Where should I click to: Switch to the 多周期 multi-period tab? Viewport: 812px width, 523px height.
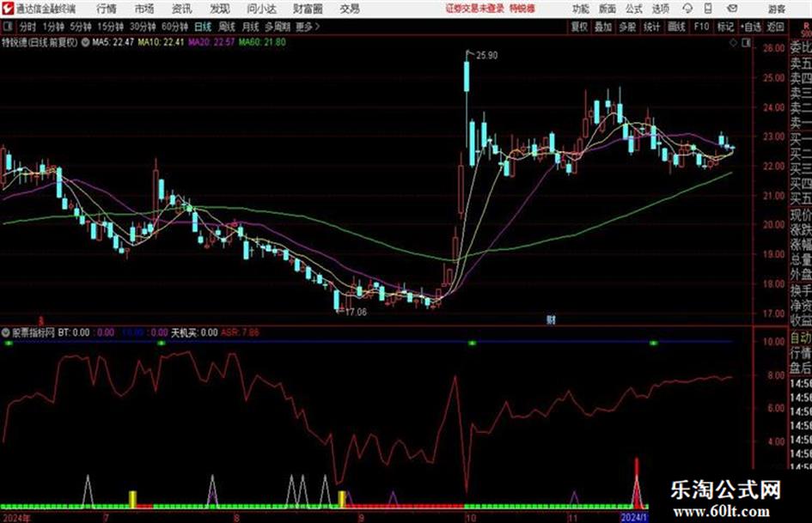278,27
